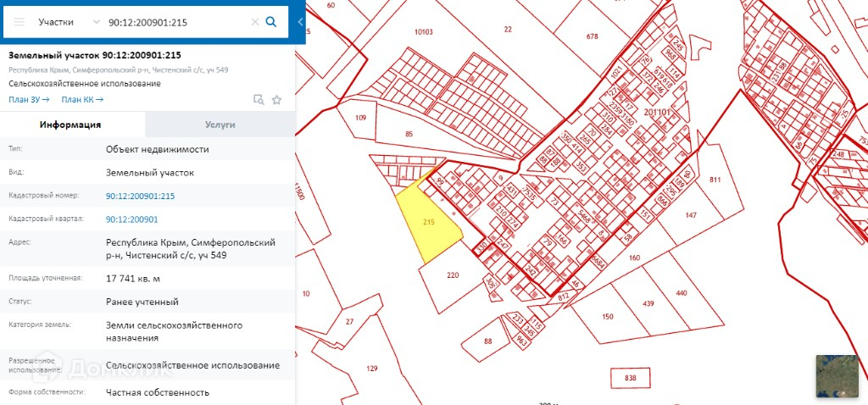
Task: Select parcel 220 on the map
Action: (453, 275)
